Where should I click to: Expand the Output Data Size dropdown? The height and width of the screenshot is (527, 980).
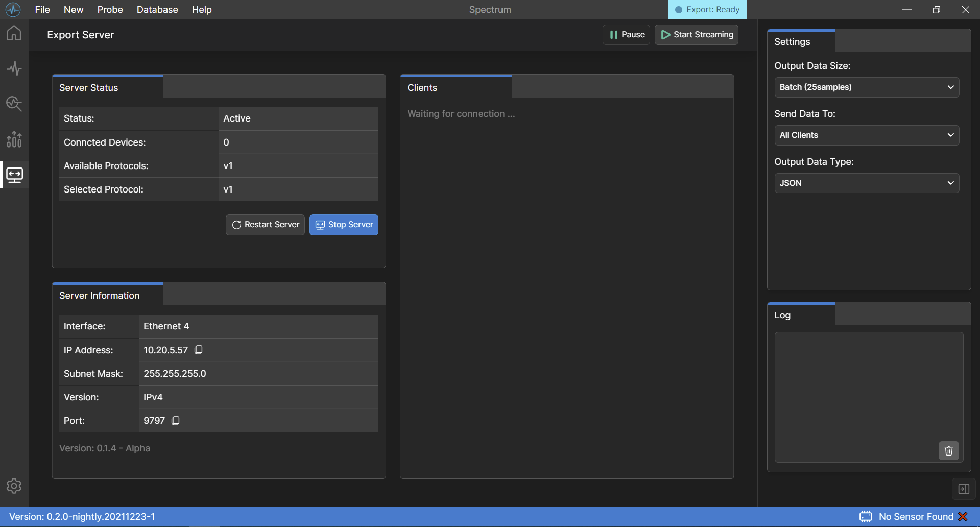tap(866, 87)
